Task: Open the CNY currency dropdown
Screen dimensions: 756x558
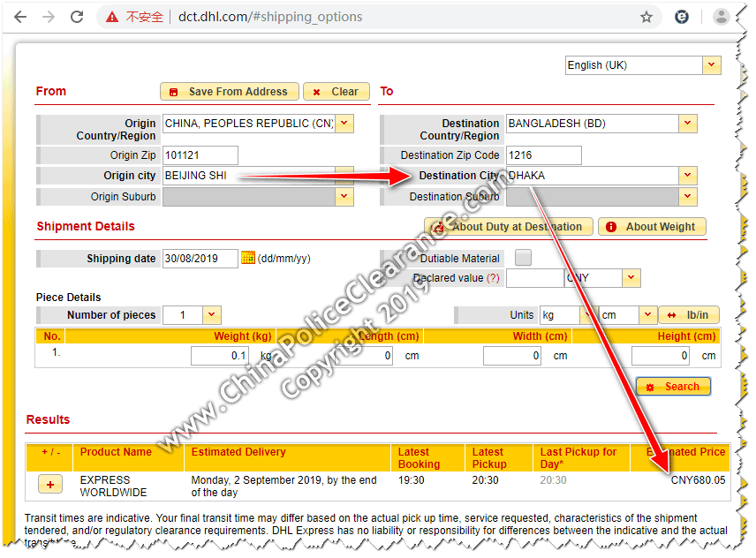Action: click(x=631, y=278)
